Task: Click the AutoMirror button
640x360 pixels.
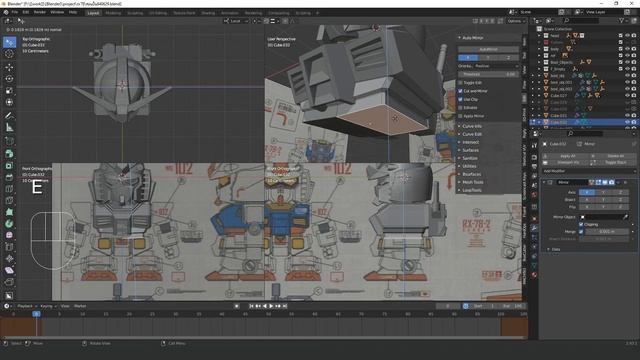Action: point(489,49)
